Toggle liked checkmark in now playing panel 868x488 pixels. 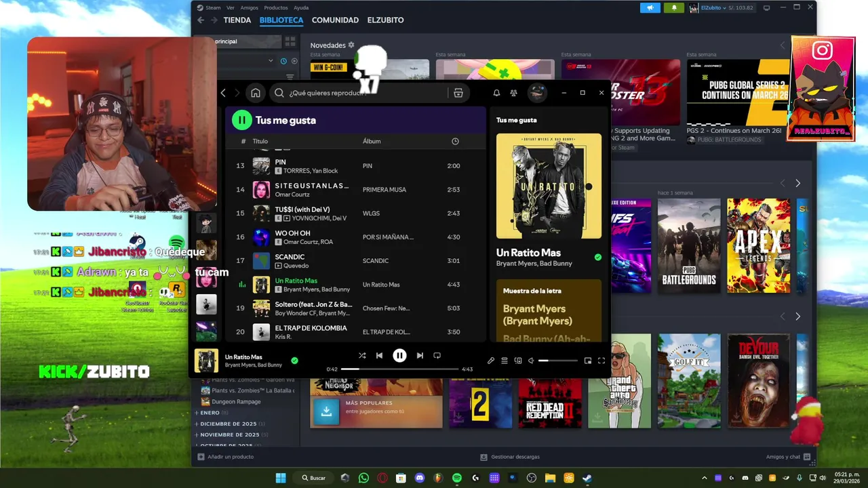[x=597, y=258]
